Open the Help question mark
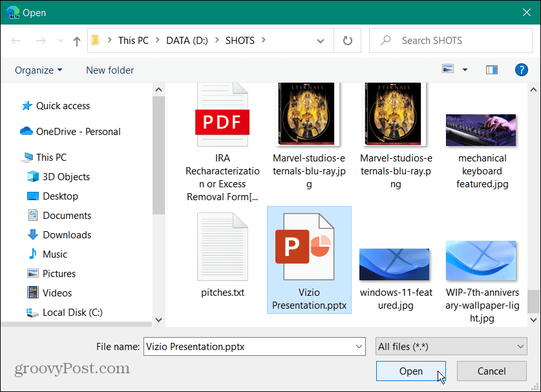 click(521, 69)
